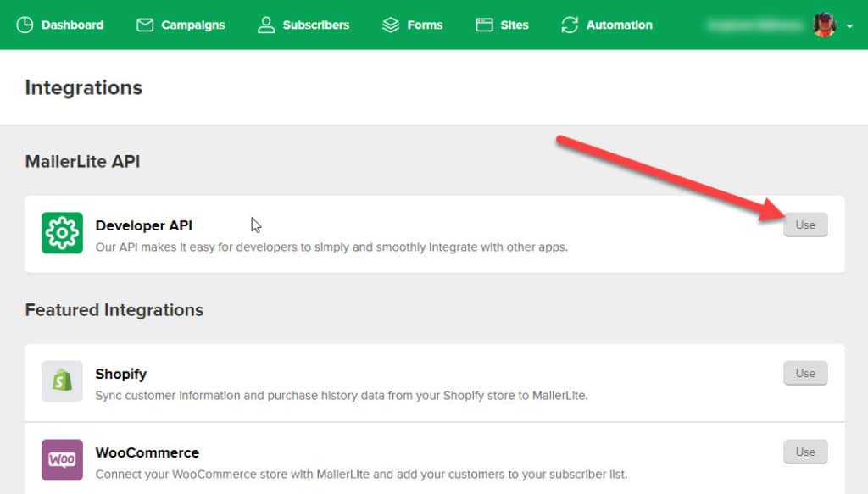
Task: Open the Dashboard menu item
Action: pos(60,25)
